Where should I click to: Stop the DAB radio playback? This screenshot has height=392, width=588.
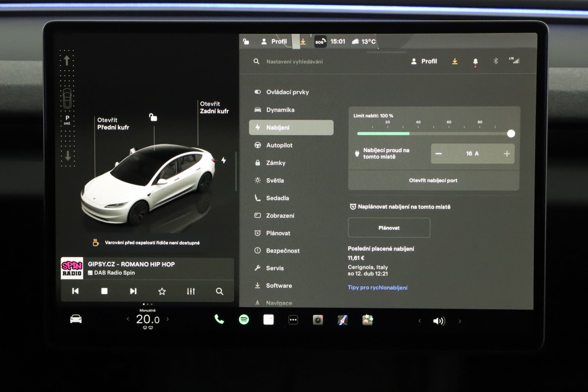pos(104,291)
